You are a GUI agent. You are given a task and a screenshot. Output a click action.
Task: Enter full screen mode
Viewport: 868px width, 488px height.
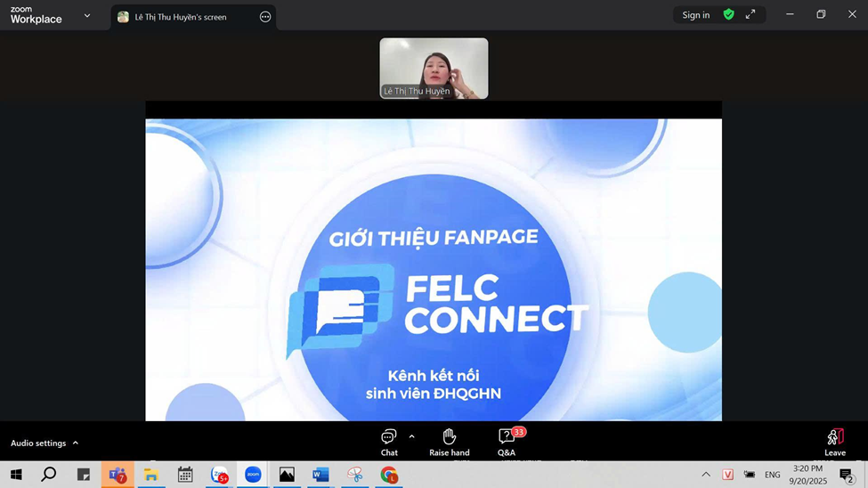click(750, 15)
